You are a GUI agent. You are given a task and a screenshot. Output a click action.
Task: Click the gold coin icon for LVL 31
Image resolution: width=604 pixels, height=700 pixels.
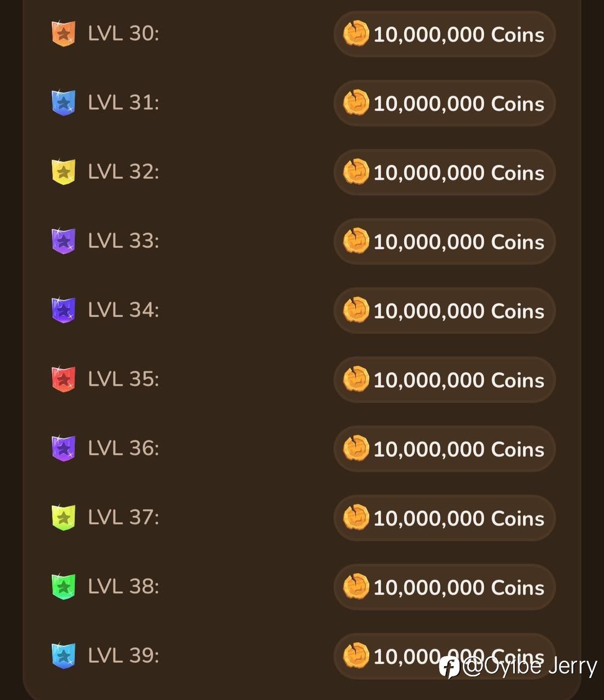tap(356, 103)
